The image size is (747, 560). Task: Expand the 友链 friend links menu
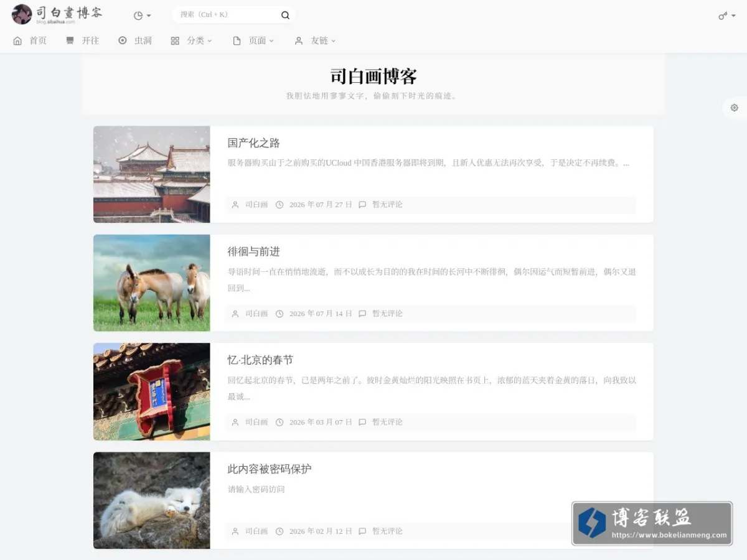[x=323, y=40]
